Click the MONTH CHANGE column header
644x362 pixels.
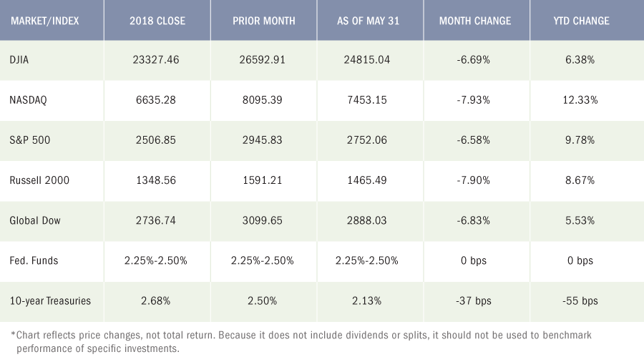click(x=475, y=21)
